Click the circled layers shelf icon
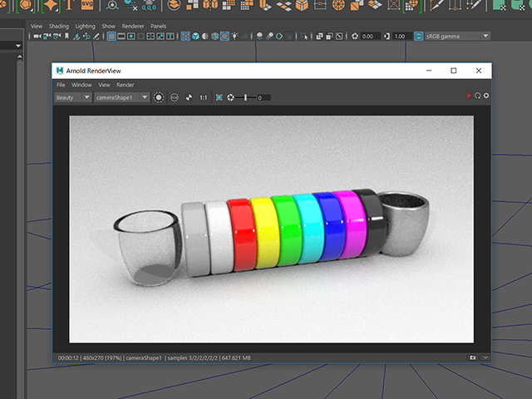This screenshot has height=399, width=532. (174, 5)
